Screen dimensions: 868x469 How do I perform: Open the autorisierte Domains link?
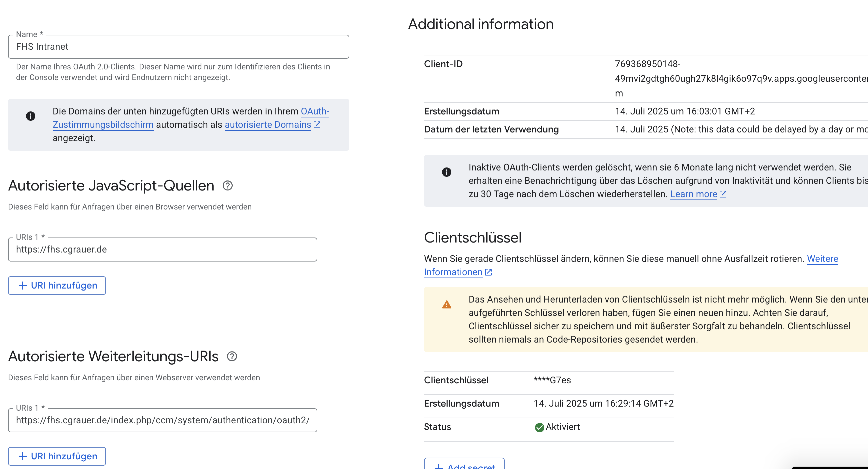point(268,125)
